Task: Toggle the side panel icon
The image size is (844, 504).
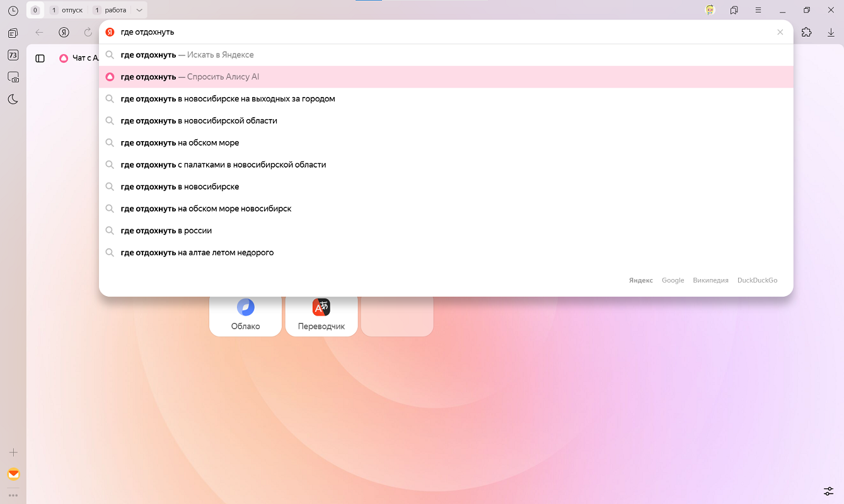Action: 40,58
